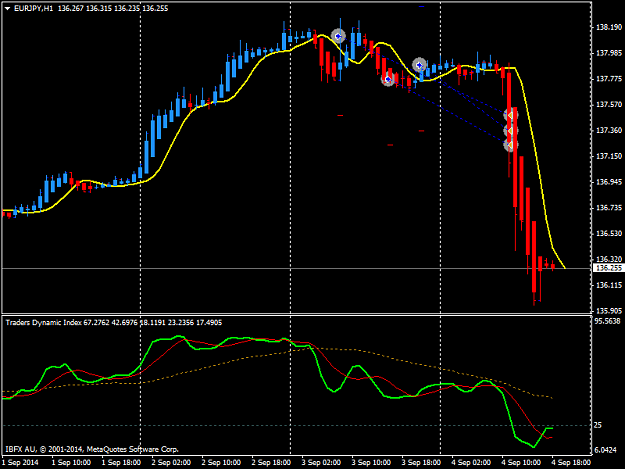The image size is (625, 469).
Task: Click the uppermost yellow trade exit marker
Action: (511, 115)
